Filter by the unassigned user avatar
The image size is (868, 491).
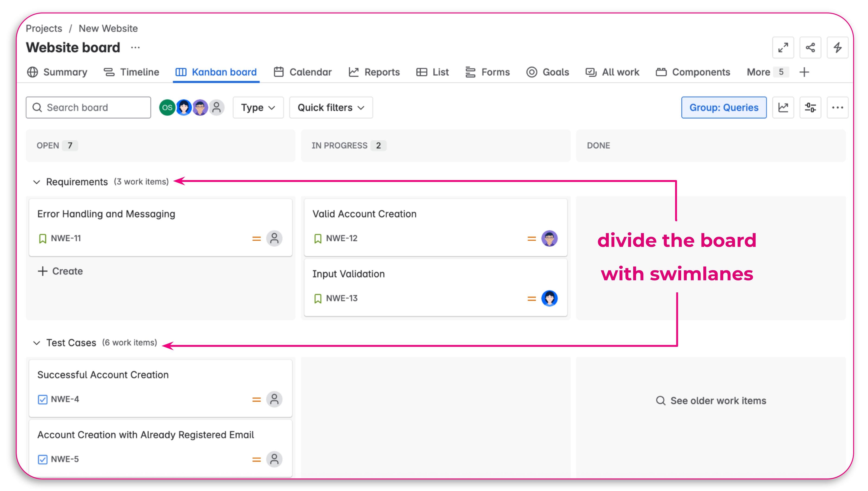click(216, 107)
